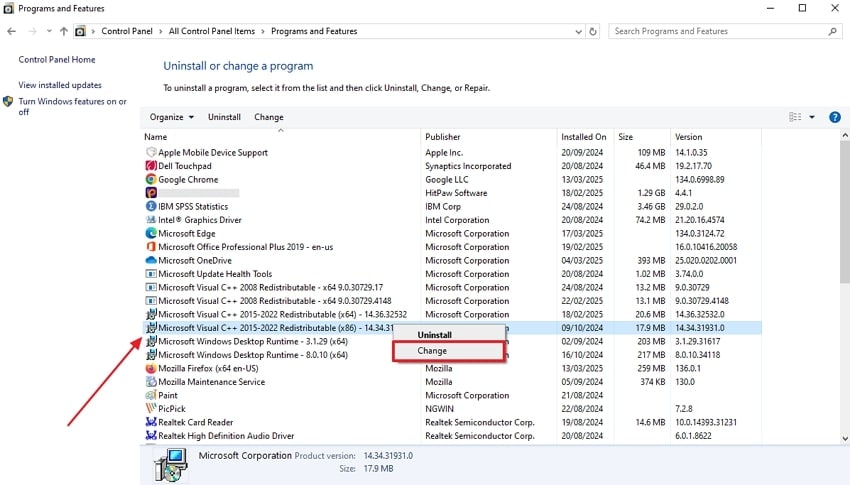Viewport: 850px width, 485px height.
Task: Open Help with the question mark icon
Action: click(x=835, y=117)
